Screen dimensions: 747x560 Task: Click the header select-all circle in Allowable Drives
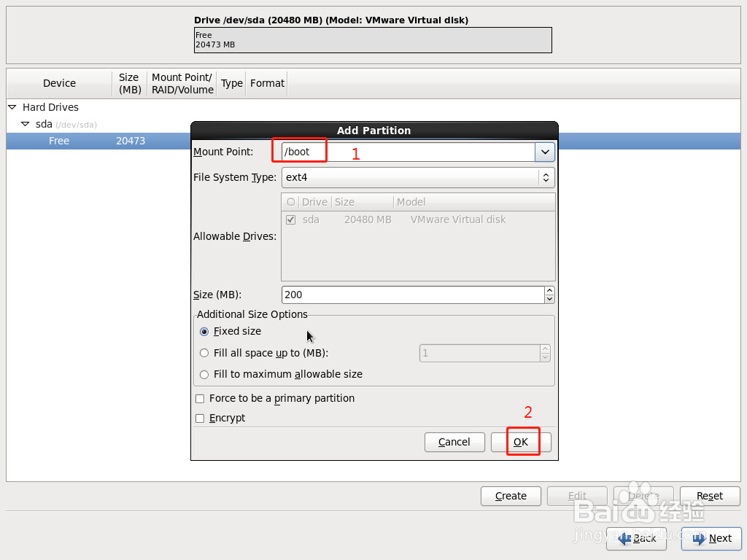pyautogui.click(x=290, y=202)
